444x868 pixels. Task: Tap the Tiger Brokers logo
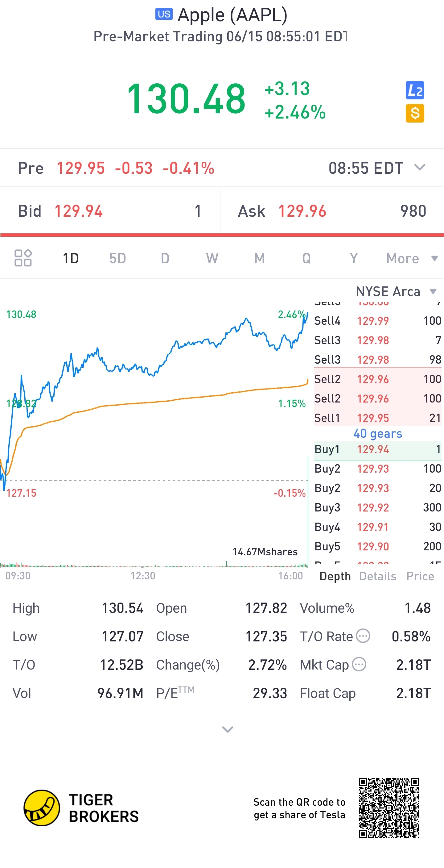[x=42, y=808]
